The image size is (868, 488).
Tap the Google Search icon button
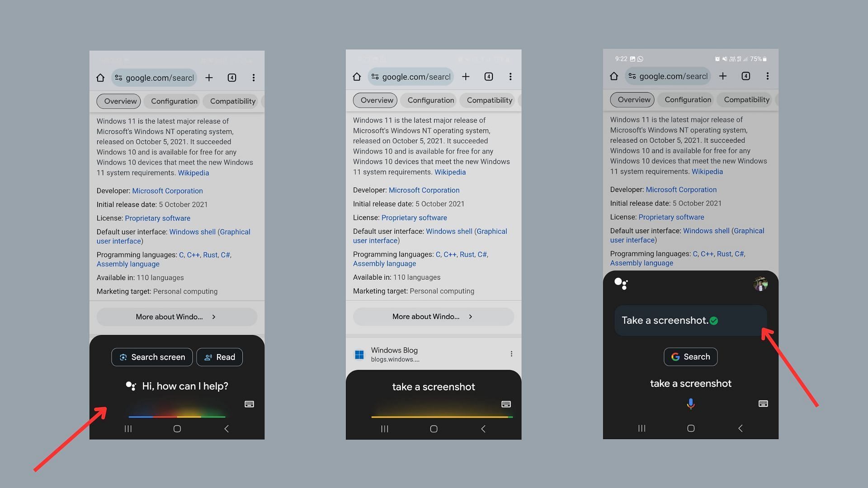tap(690, 357)
